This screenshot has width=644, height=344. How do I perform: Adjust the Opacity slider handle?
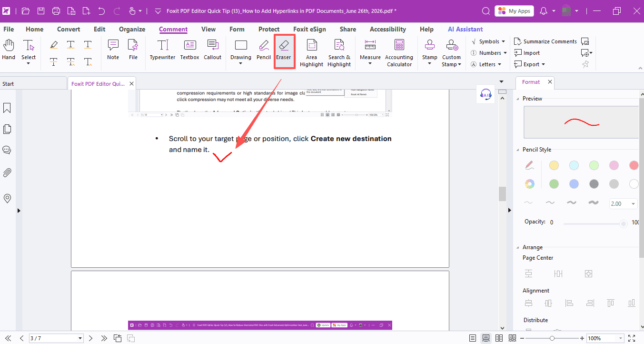624,223
